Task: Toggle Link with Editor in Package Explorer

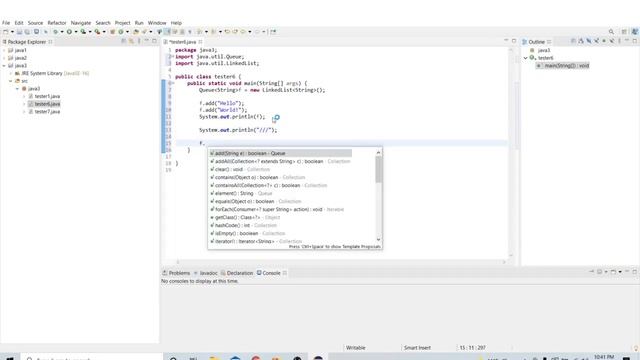Action: [131, 41]
